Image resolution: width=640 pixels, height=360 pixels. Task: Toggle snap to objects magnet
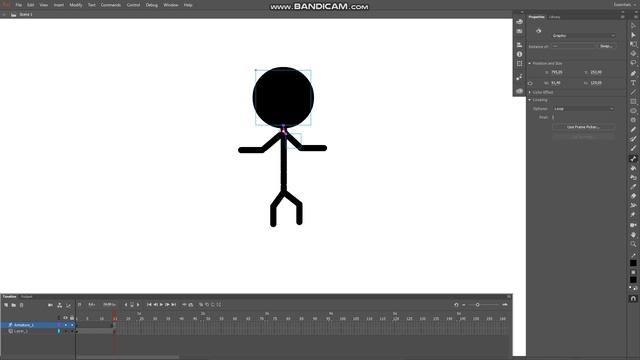tap(633, 298)
